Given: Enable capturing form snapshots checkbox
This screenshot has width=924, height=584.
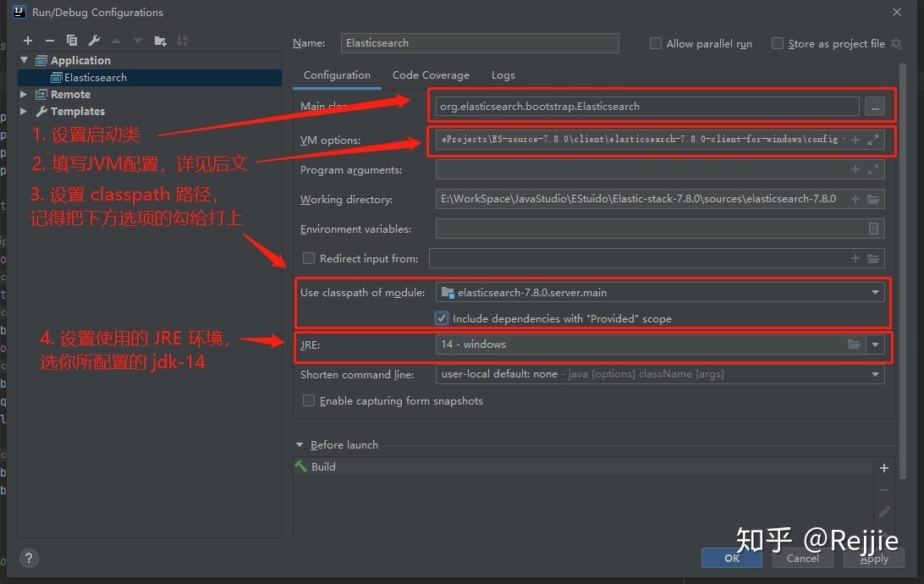Looking at the screenshot, I should 308,400.
